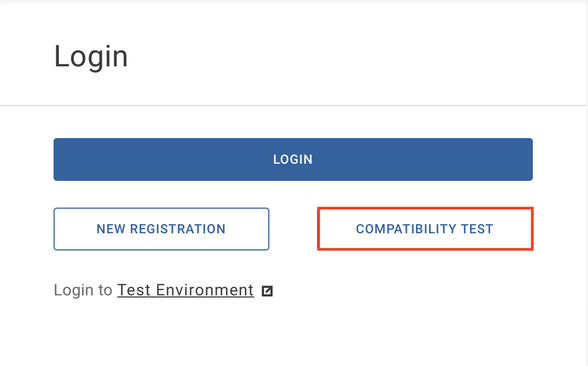Viewport: 588px width, 366px height.
Task: Click the blue LOGIN button
Action: coord(293,159)
